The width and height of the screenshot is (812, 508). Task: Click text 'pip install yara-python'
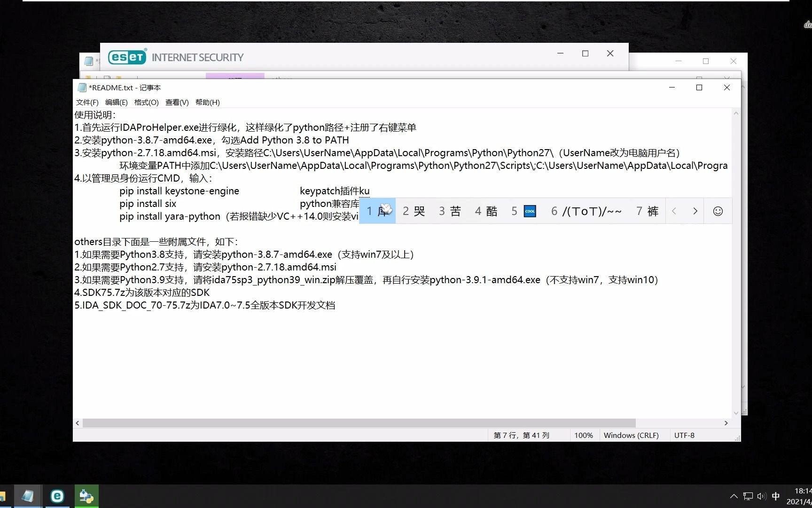(170, 216)
